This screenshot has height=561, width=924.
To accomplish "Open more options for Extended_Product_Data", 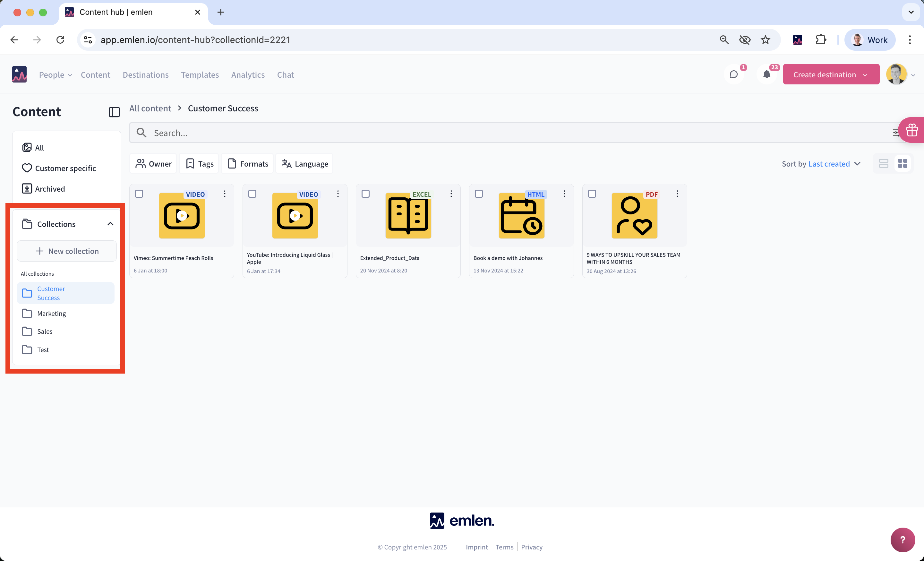I will 451,194.
